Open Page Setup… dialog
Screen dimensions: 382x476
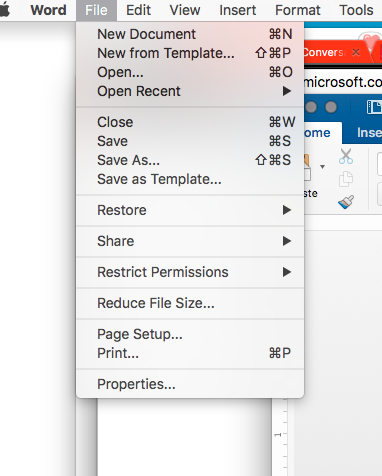coord(190,334)
